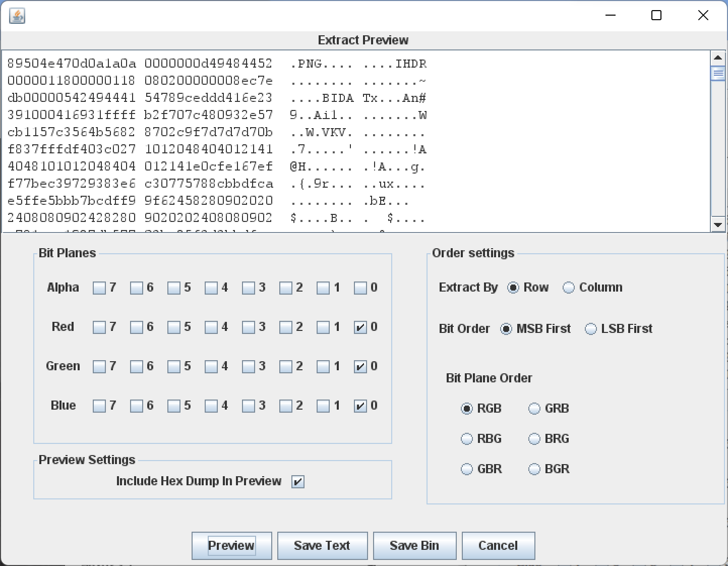Minimize the Extract Preview window
The image size is (728, 566).
click(x=611, y=16)
